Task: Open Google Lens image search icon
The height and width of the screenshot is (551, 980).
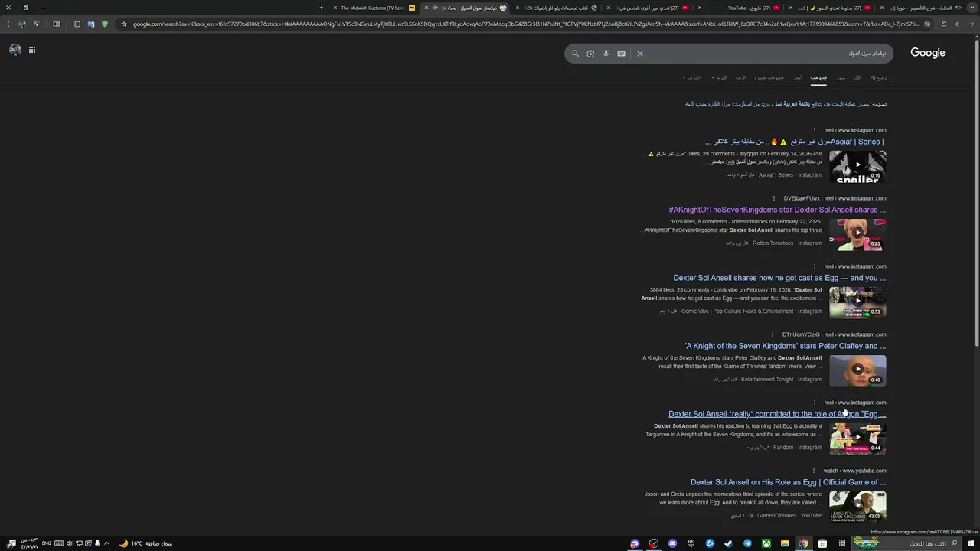Action: (590, 54)
